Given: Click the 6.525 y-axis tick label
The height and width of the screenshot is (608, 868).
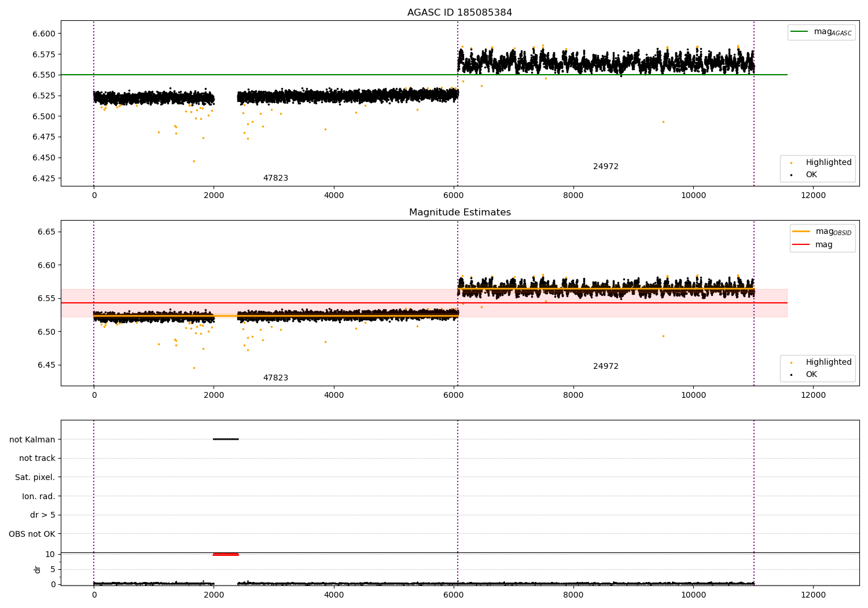Looking at the screenshot, I should click(x=43, y=96).
